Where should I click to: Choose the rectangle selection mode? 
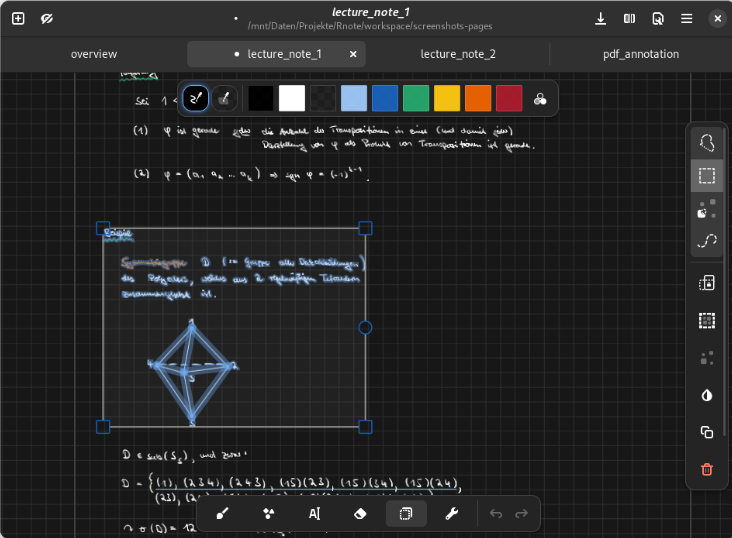point(707,176)
